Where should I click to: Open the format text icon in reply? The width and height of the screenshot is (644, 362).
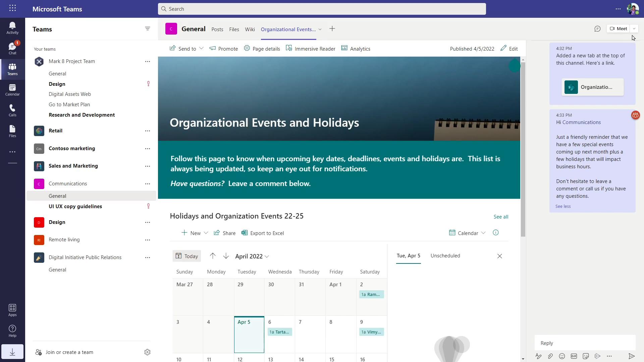tap(538, 356)
